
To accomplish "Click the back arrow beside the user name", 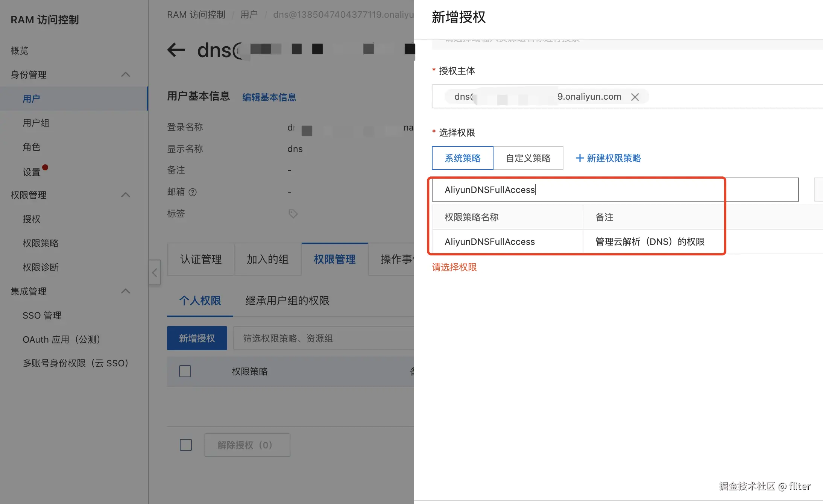I will click(176, 50).
